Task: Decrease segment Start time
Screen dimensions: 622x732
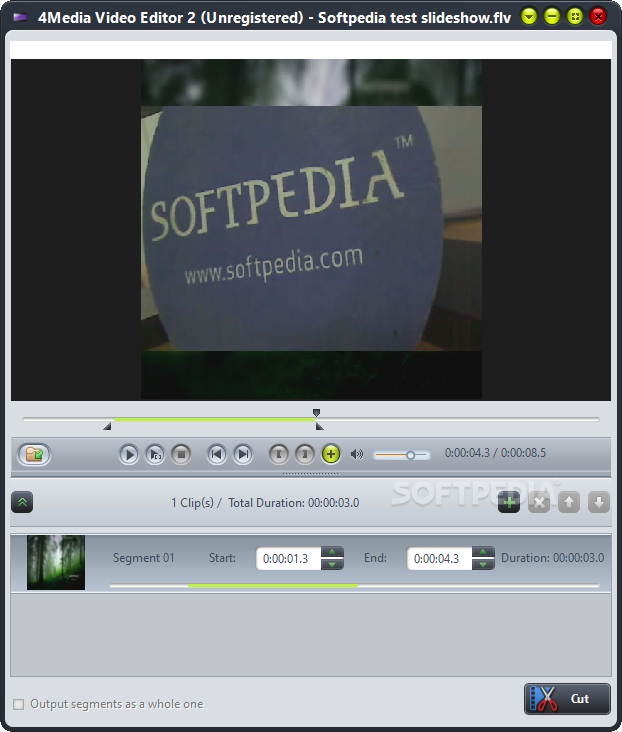Action: (x=332, y=564)
